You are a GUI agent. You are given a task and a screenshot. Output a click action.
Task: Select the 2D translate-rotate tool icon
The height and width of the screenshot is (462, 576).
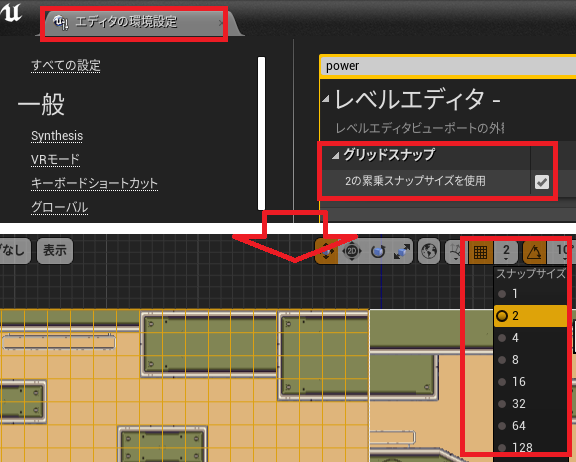[352, 251]
